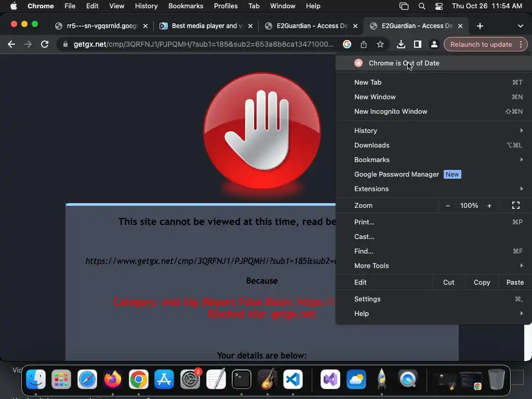Open Google Password Manager

(434, 175)
